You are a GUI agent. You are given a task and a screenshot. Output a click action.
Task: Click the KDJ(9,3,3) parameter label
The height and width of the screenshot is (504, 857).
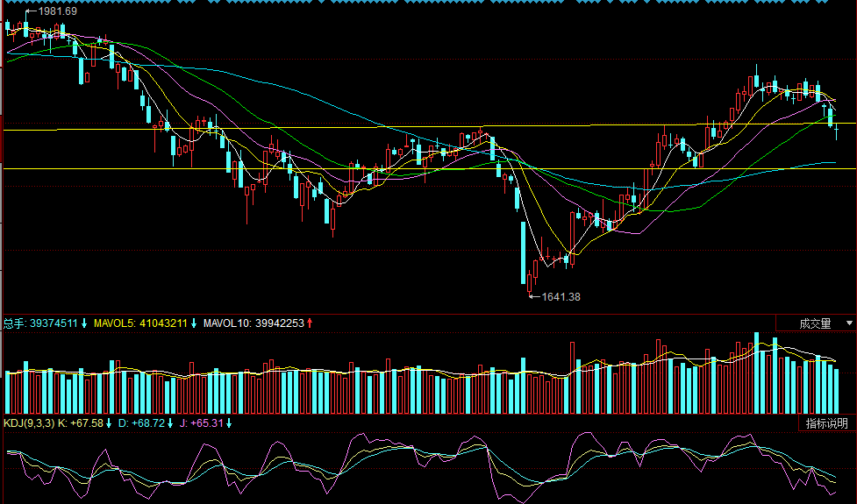click(28, 423)
